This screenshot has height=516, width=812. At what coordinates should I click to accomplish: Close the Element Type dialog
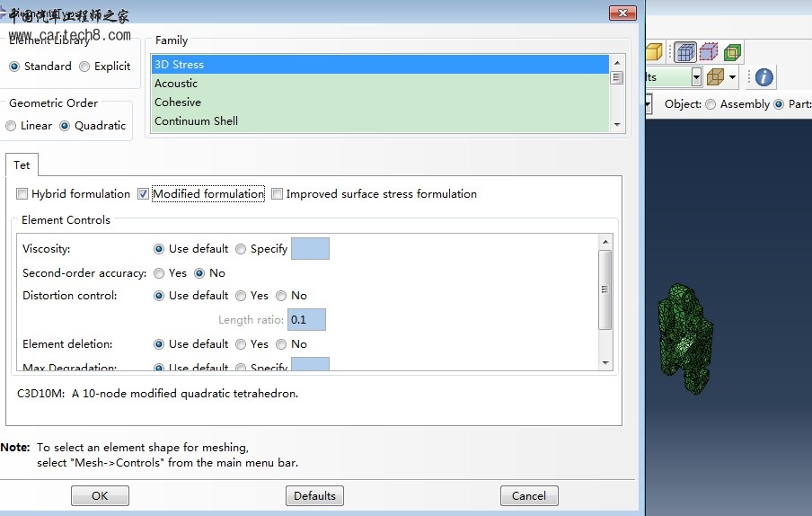point(623,13)
